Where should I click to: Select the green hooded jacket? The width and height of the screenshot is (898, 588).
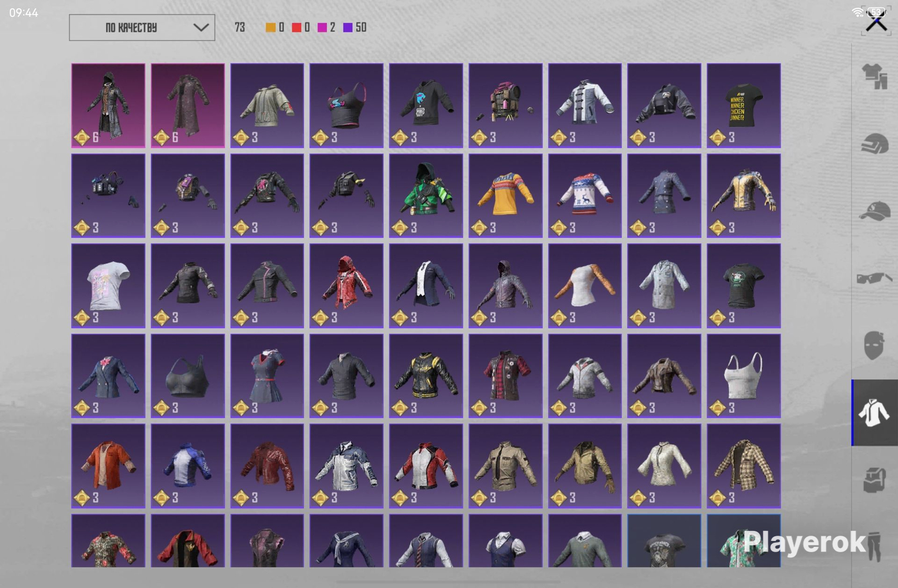pos(426,196)
